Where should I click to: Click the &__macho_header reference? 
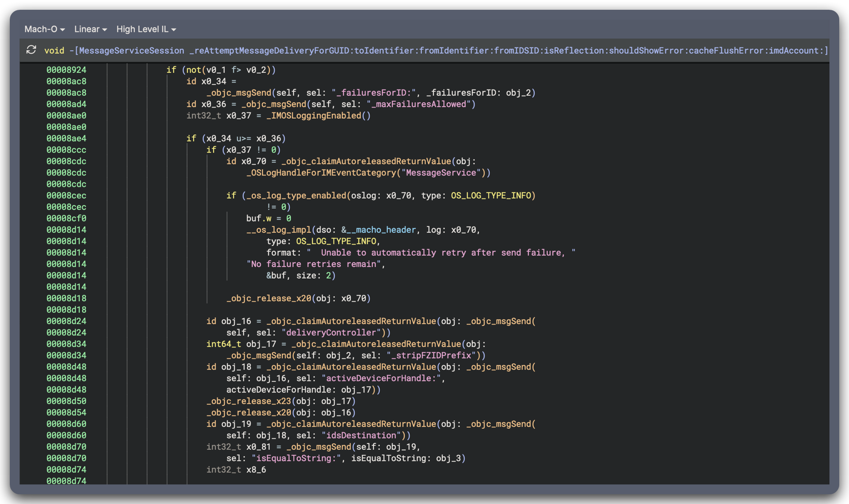[x=378, y=230]
